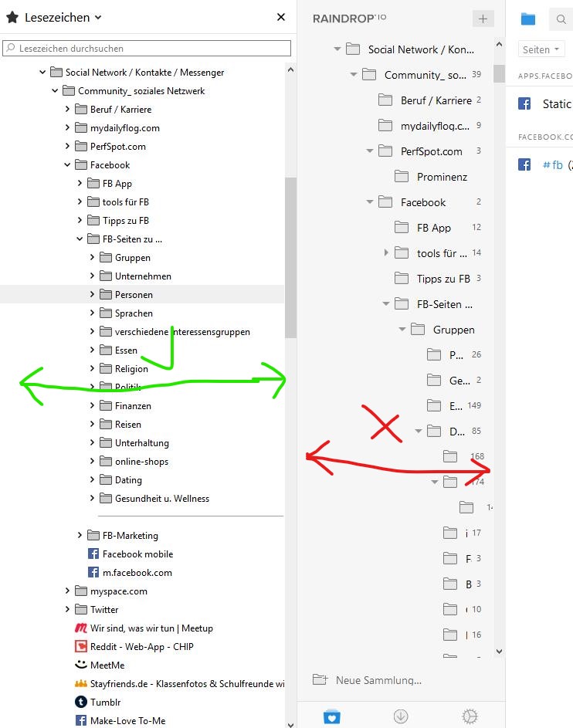Open the Raindrop favorites heart tab
The image size is (573, 728).
tap(331, 716)
